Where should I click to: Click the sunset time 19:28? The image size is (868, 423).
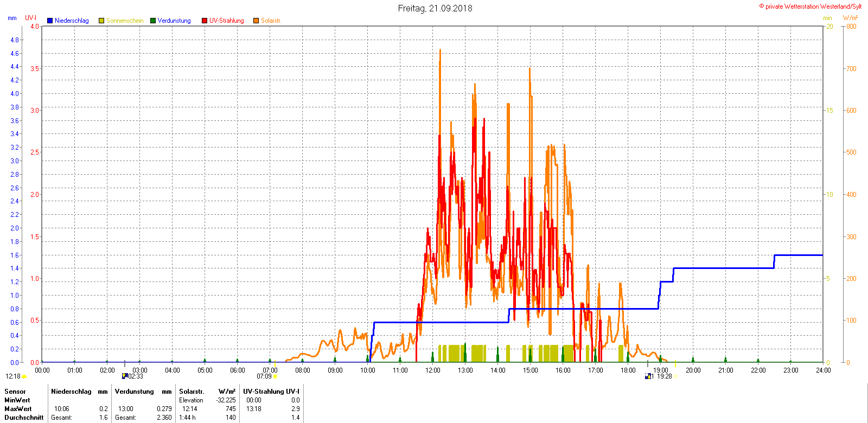pos(665,376)
